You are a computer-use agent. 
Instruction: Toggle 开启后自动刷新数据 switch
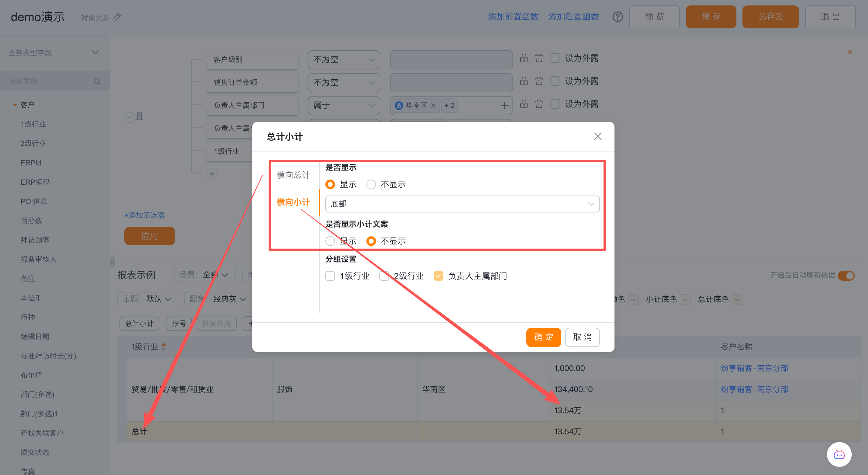pos(846,276)
